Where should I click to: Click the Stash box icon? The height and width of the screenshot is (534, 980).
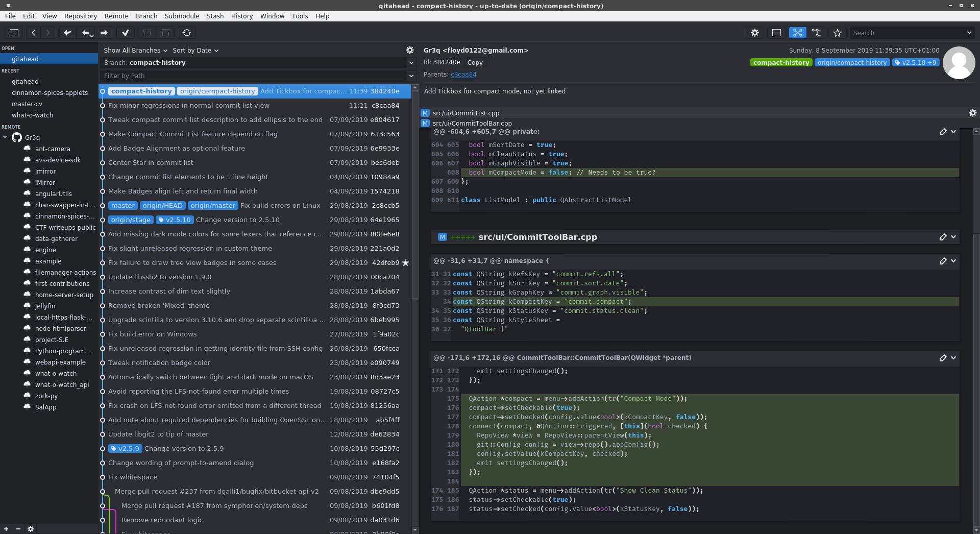147,33
